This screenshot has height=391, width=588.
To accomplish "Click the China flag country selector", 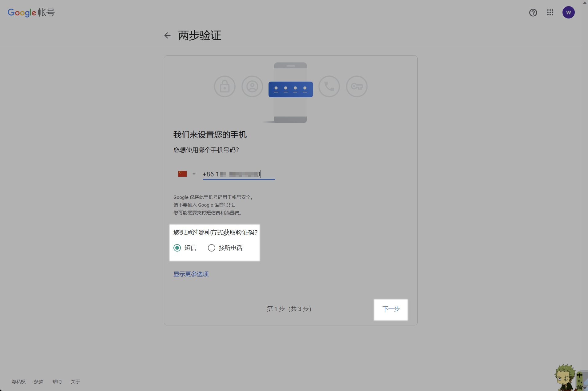I will click(x=182, y=174).
